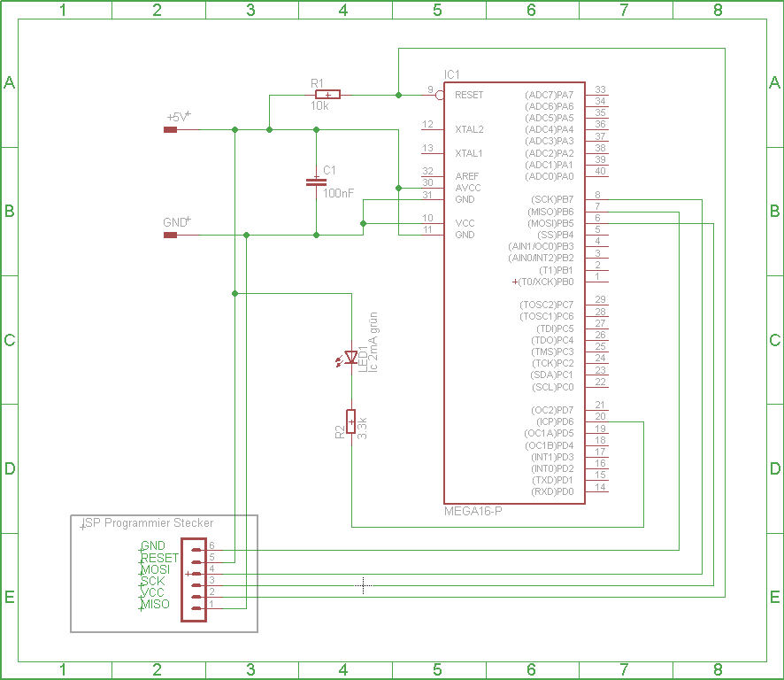Select the GND supply pad on left

click(x=171, y=236)
